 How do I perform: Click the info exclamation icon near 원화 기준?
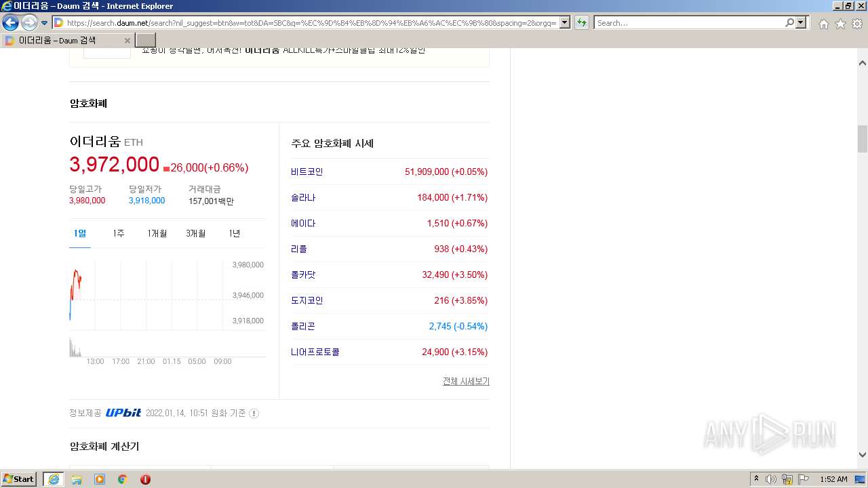pyautogui.click(x=254, y=413)
